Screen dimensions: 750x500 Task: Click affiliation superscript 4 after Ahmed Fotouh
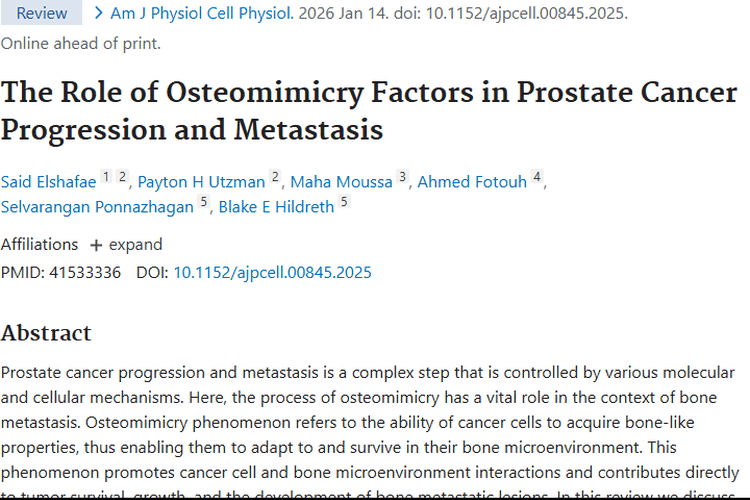pos(537,177)
